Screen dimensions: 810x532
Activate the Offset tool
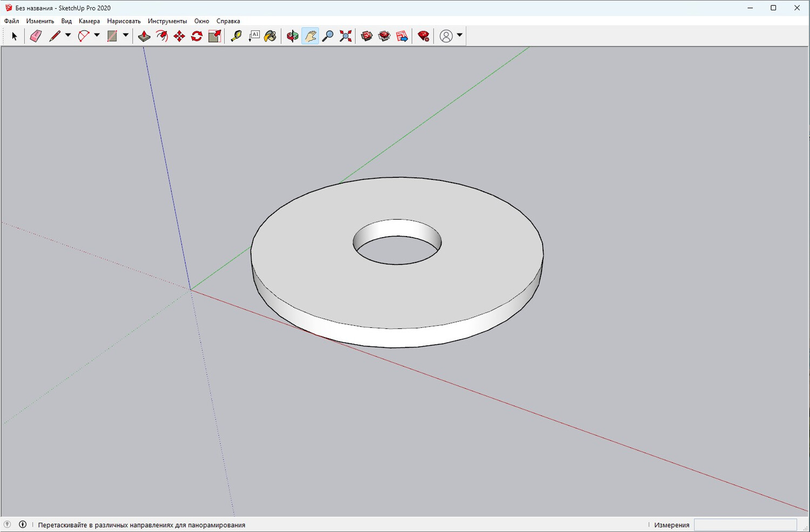[162, 36]
